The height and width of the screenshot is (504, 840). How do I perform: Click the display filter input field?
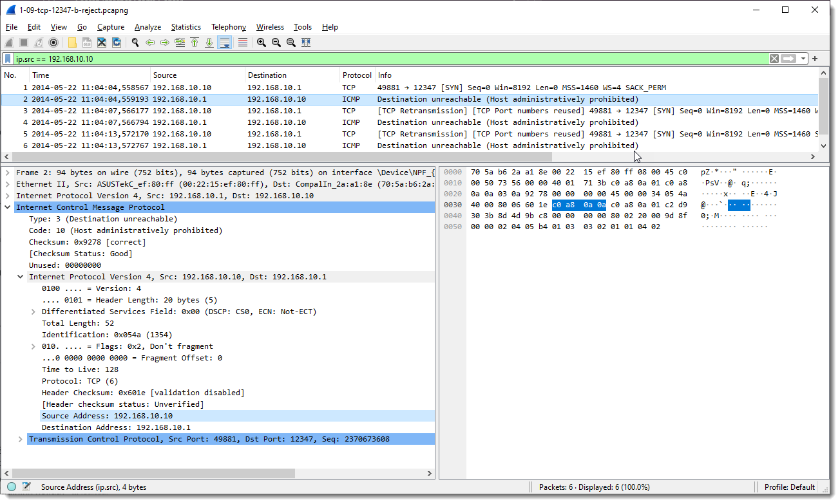387,59
